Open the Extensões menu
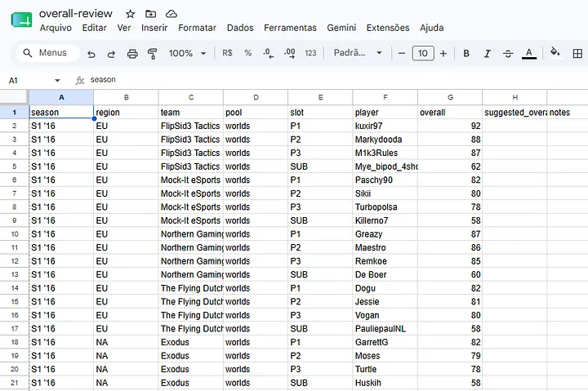588x391 pixels. point(388,28)
